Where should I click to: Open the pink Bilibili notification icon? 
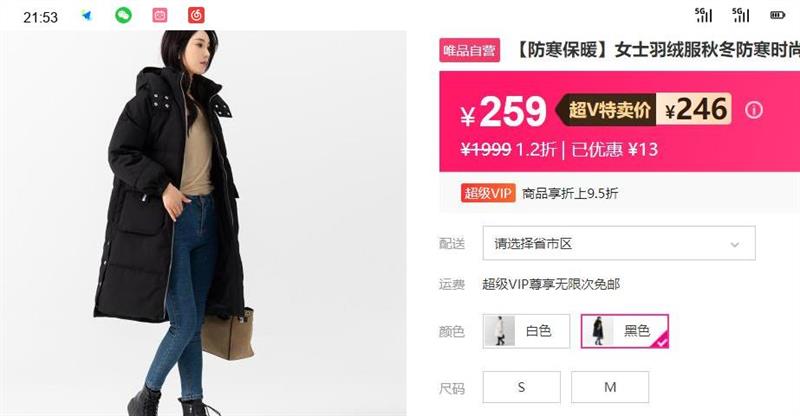160,15
